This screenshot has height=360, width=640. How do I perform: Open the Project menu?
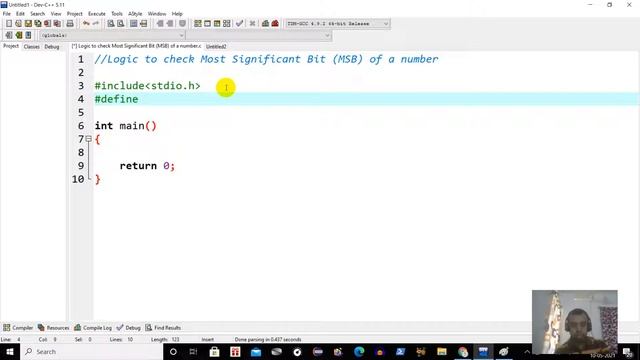[75, 14]
